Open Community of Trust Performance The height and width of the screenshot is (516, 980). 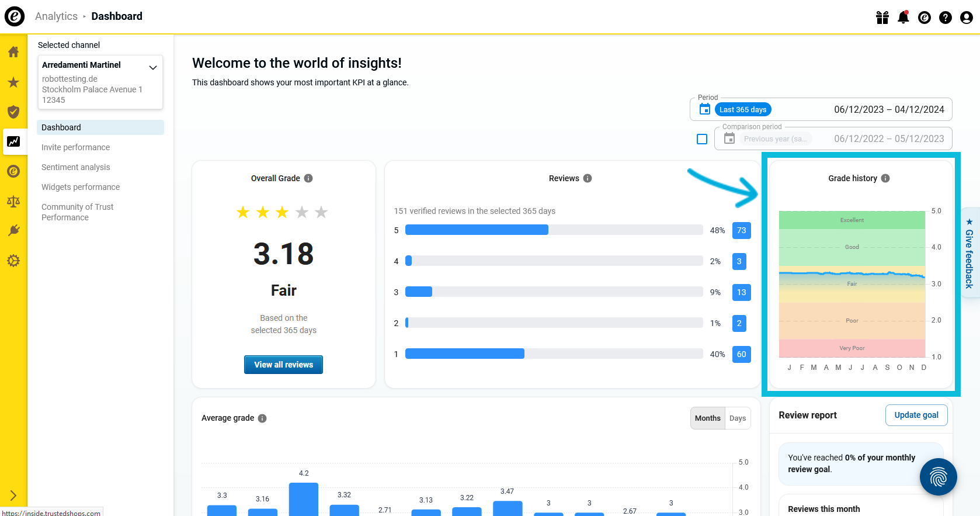[x=77, y=212]
